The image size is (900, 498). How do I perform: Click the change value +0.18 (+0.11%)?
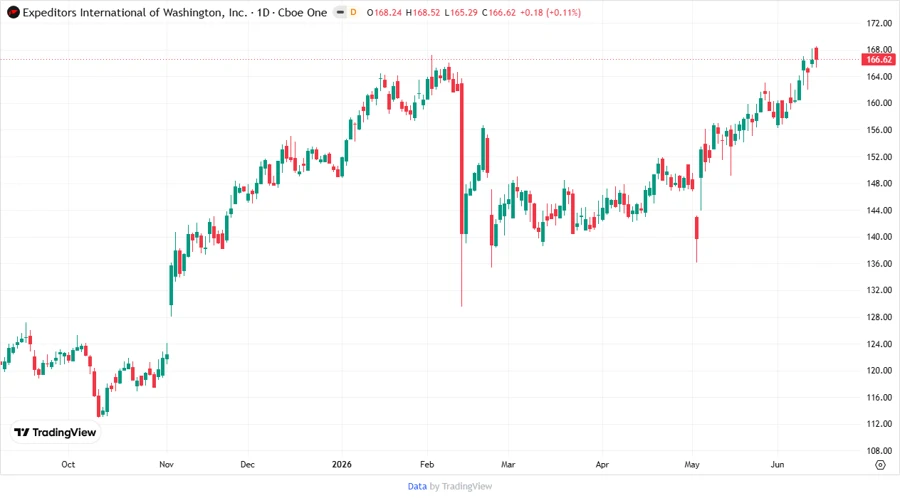[x=550, y=12]
